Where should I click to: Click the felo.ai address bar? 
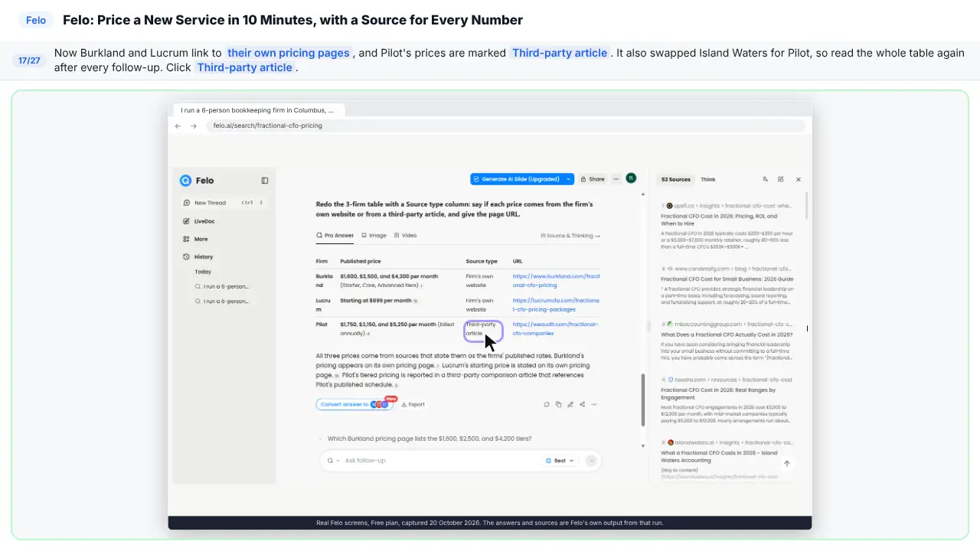pos(505,126)
